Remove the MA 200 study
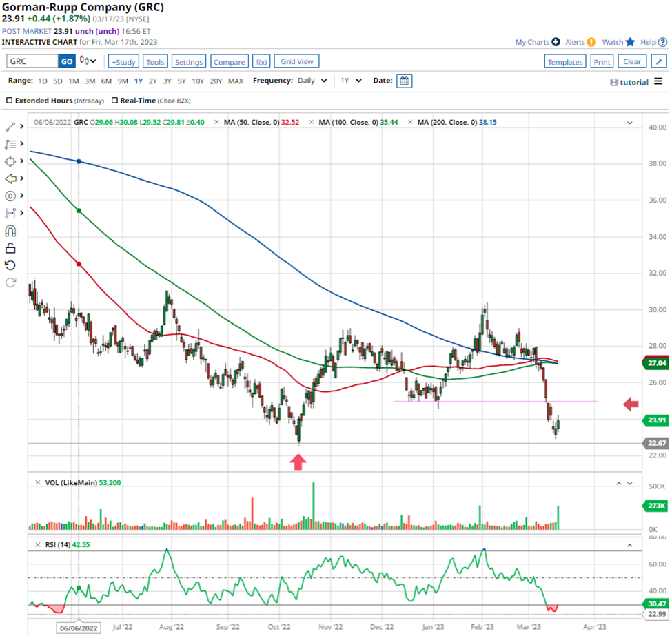Viewport: 672px width, 638px height. pos(410,122)
